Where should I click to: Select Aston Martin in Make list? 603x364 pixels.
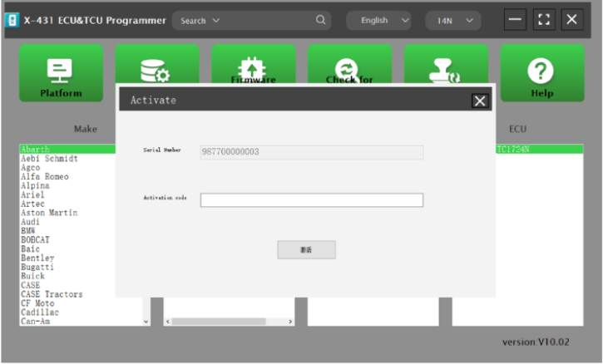click(49, 213)
